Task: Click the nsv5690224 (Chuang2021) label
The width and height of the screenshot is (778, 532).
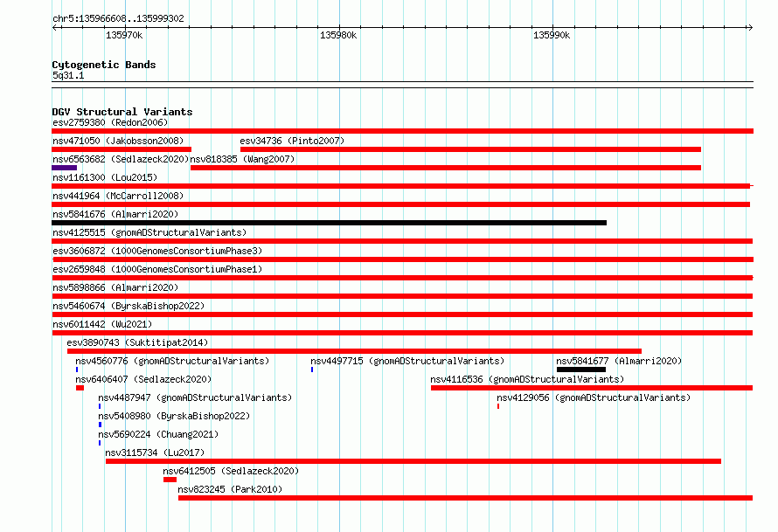Action: 158,434
